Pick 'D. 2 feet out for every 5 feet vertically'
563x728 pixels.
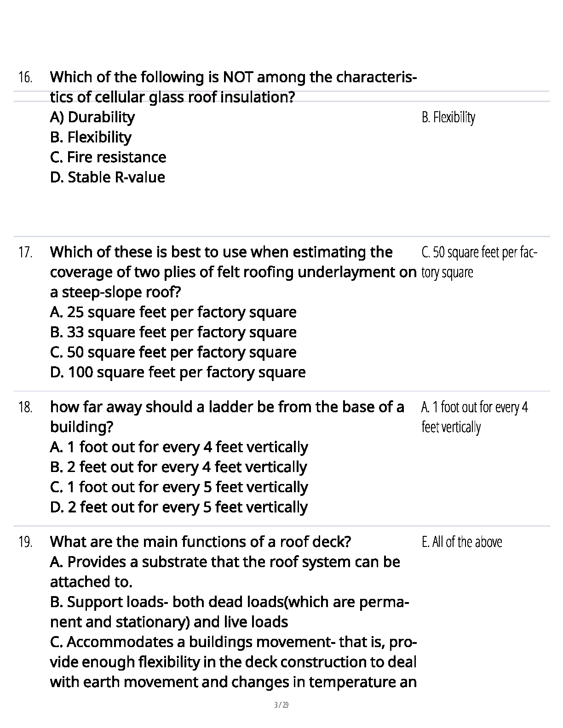[x=179, y=507]
